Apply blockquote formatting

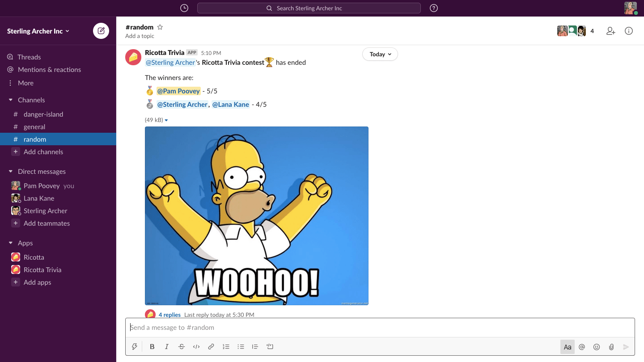pos(255,346)
